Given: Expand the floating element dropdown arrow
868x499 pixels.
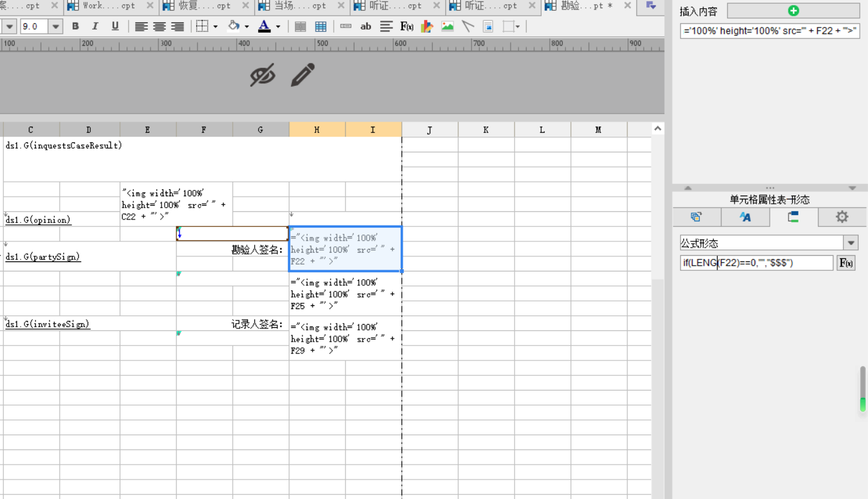Looking at the screenshot, I should [x=518, y=26].
